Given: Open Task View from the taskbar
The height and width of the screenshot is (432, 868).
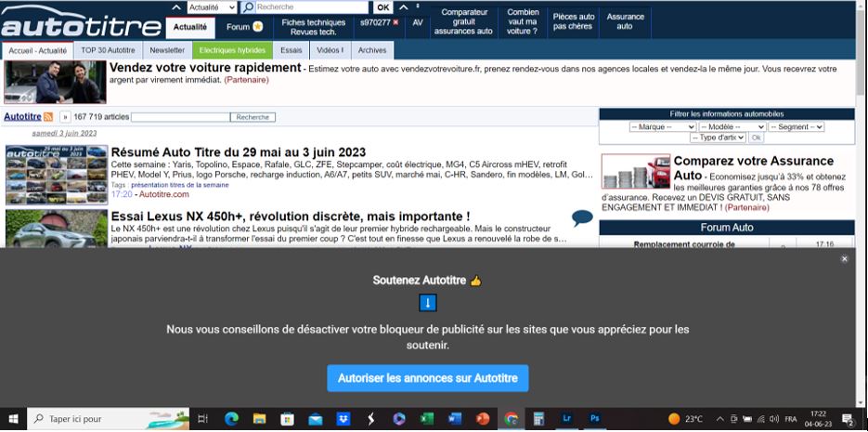Looking at the screenshot, I should [202, 419].
